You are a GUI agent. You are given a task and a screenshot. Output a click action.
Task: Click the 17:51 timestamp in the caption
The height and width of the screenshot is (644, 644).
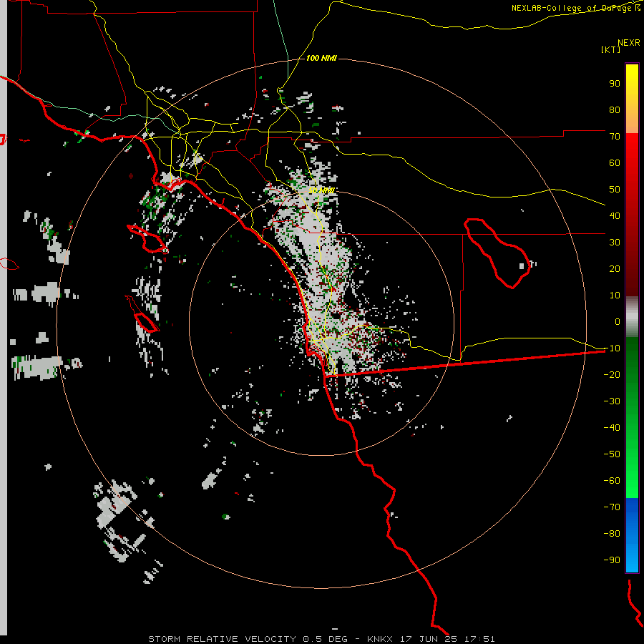point(479,639)
